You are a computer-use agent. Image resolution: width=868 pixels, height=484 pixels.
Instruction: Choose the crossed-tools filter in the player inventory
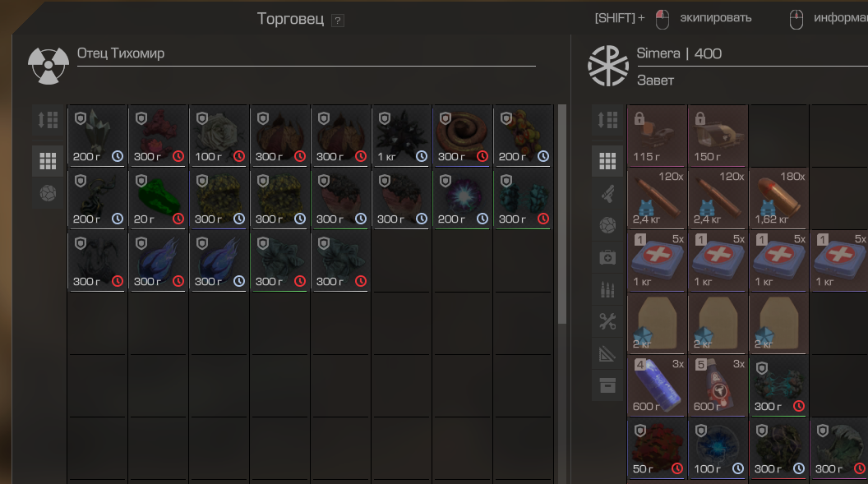607,321
